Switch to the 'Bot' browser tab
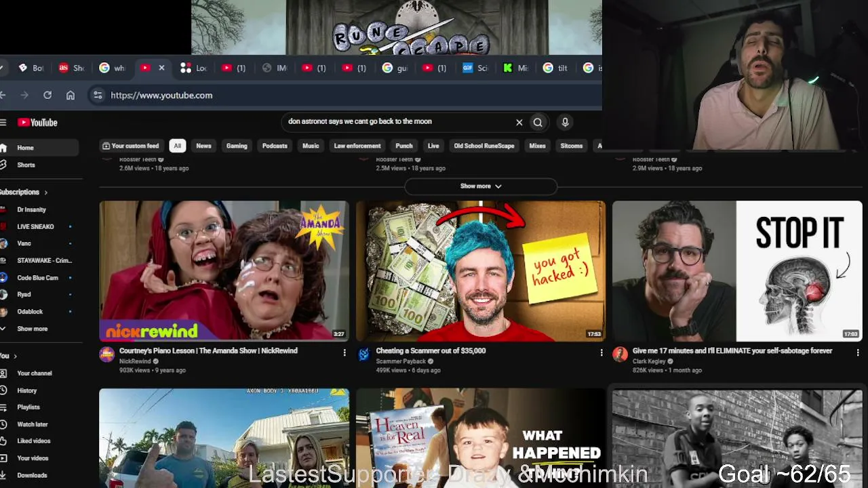The image size is (868, 488). pos(31,68)
